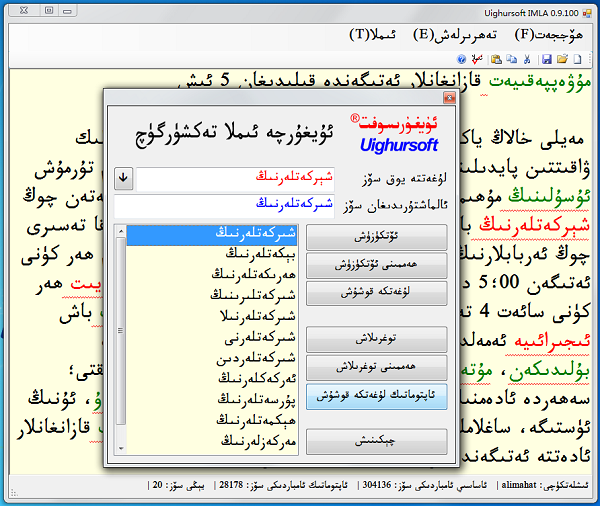Click the ھەممىنى توغرىلاش correct all button
The height and width of the screenshot is (506, 600).
coord(377,367)
